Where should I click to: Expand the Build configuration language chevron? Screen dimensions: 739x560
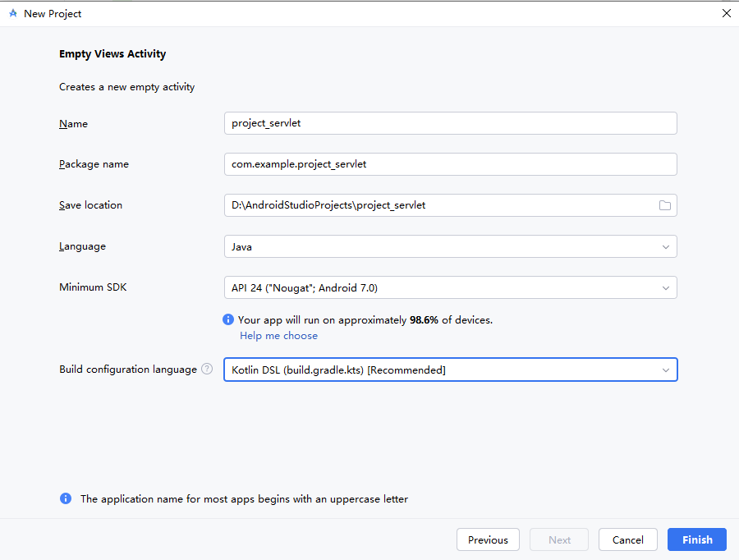pos(665,370)
